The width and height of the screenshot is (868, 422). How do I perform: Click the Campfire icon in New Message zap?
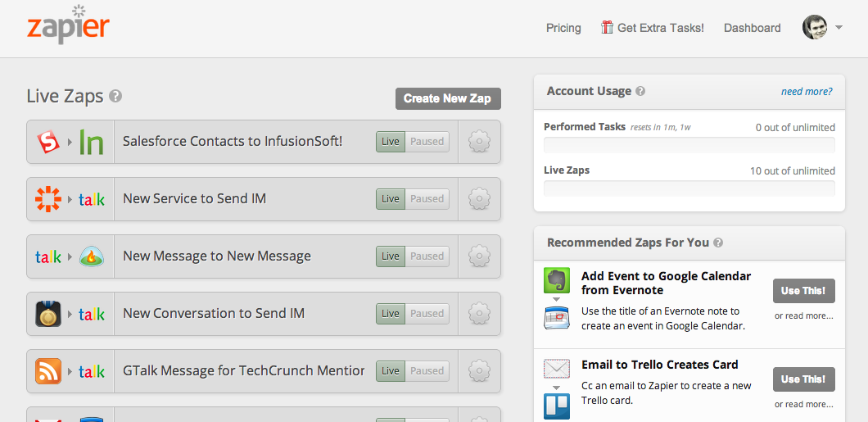point(92,256)
